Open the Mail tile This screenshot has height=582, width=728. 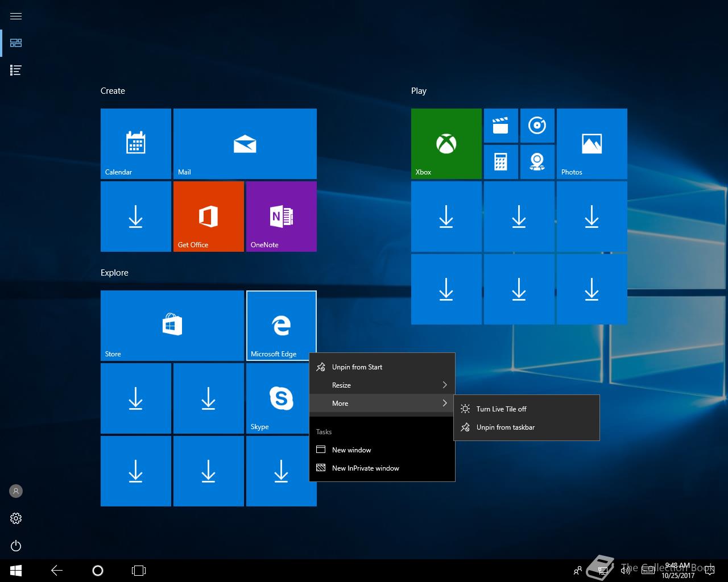point(245,144)
